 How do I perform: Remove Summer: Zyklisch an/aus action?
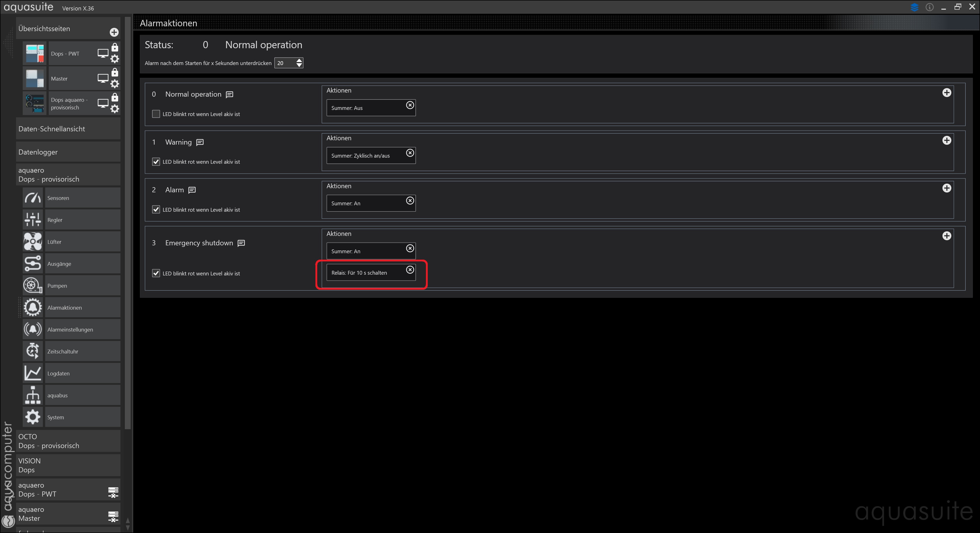click(x=410, y=153)
